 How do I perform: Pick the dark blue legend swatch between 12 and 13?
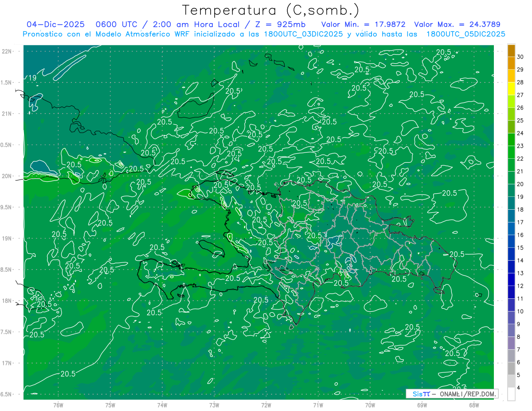pyautogui.click(x=511, y=280)
